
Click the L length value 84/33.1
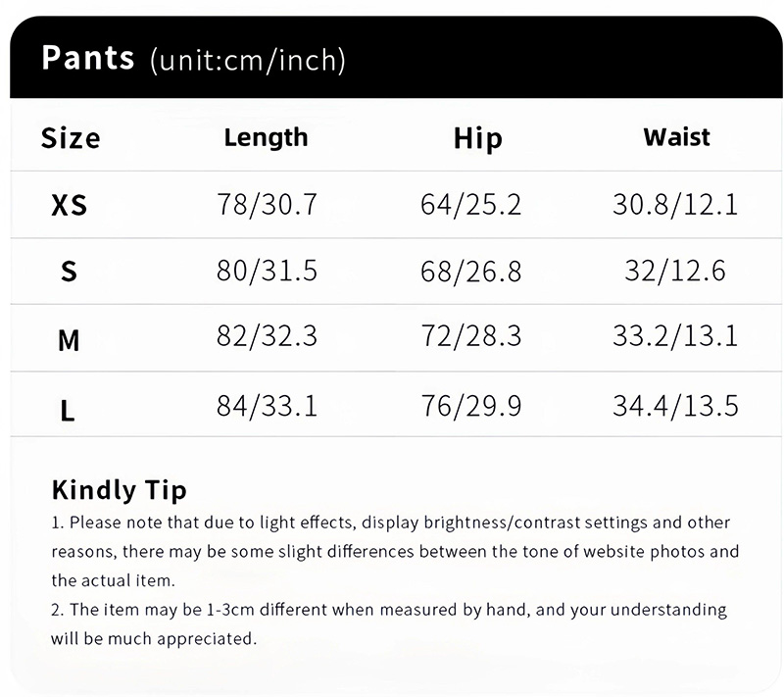(x=267, y=405)
